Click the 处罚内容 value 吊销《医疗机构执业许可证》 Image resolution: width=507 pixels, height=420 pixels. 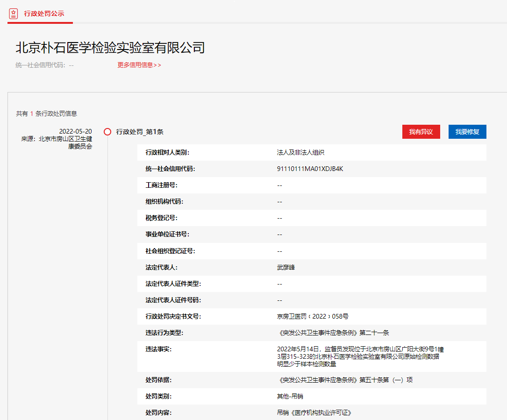point(314,413)
